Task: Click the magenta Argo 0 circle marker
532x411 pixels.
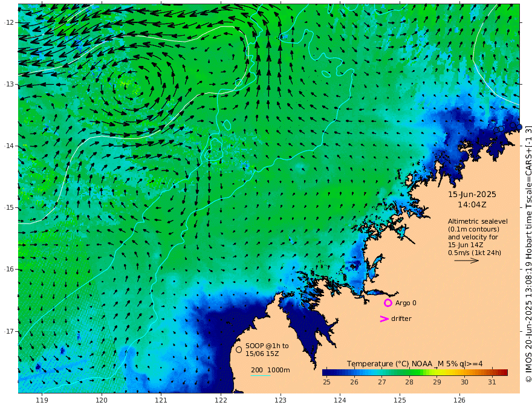Action: point(388,303)
